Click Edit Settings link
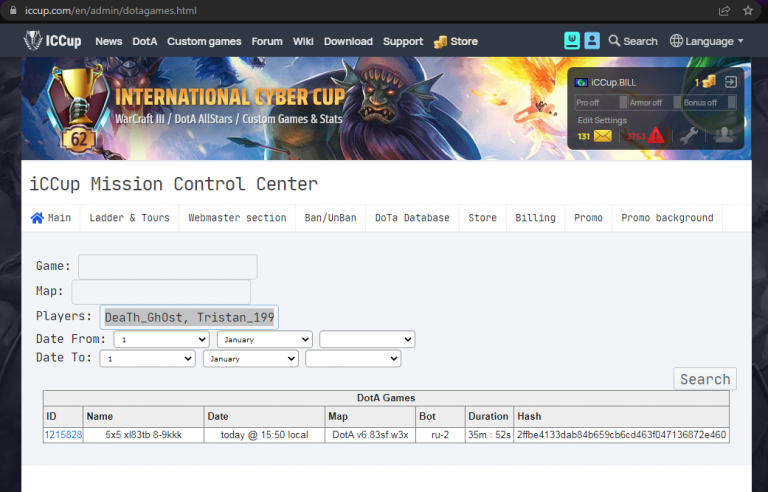The width and height of the screenshot is (768, 492). point(602,120)
